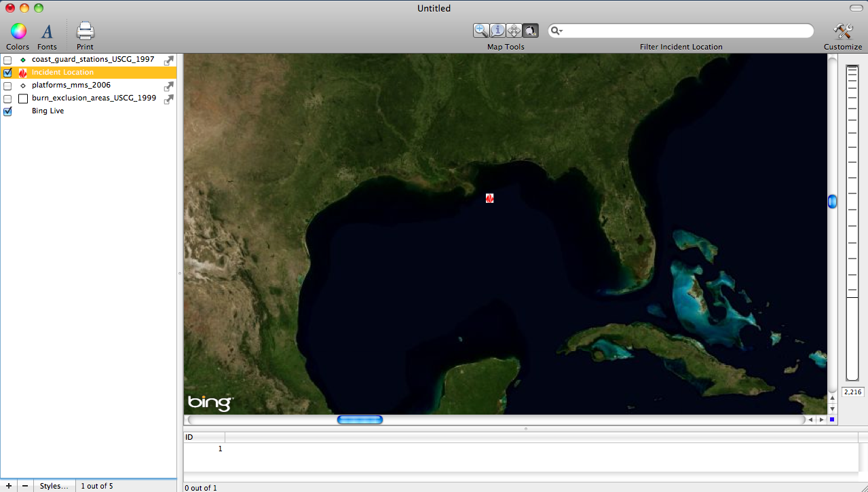Screen dimensions: 868x492
Task: Open the search filter magnifier dropdown
Action: click(x=557, y=31)
